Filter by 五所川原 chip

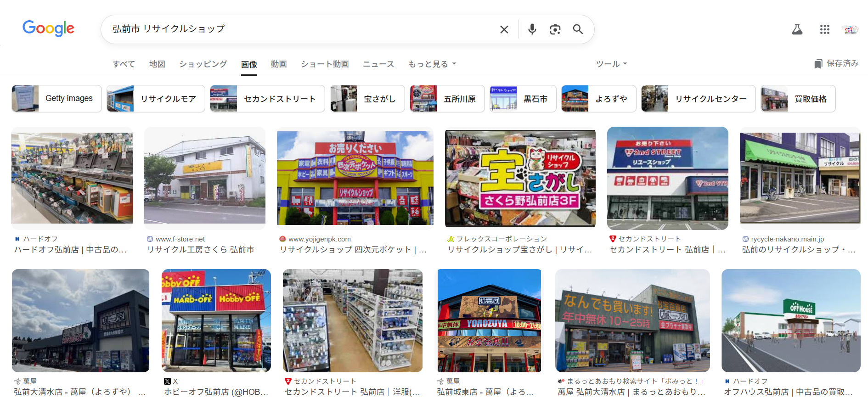[x=447, y=99]
